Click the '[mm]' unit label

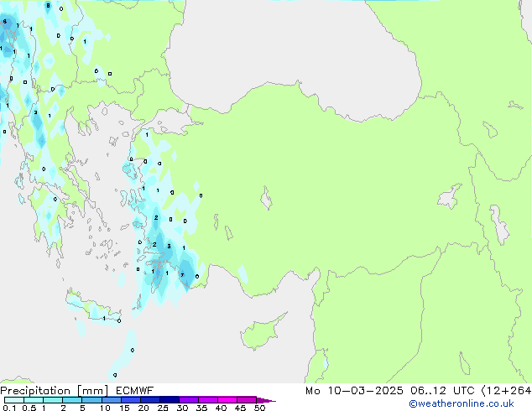(92, 391)
